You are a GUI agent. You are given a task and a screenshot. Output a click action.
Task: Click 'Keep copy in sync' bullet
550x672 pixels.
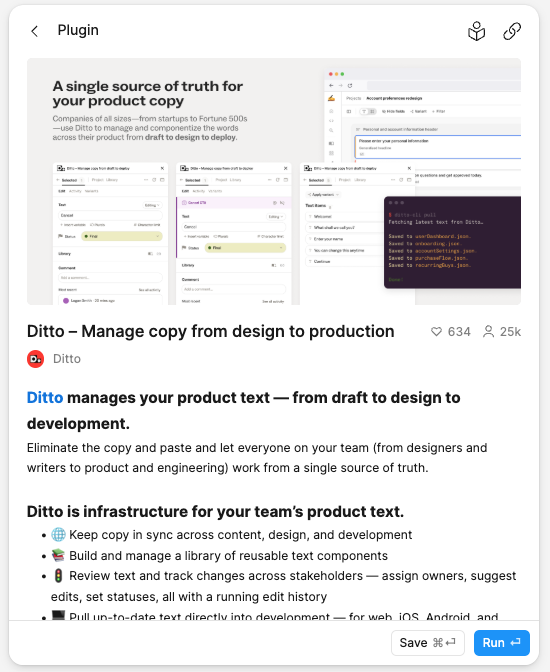pos(240,535)
